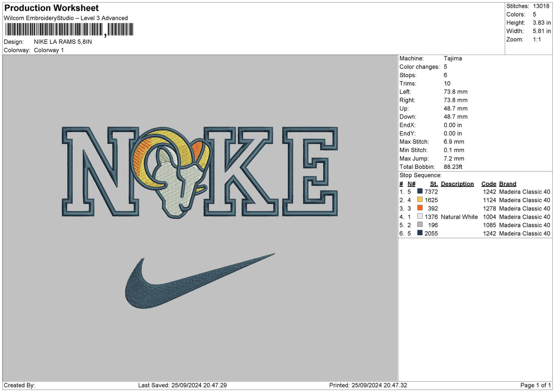Click the 'EndX:' label
This screenshot has height=392, width=555.
tap(407, 125)
